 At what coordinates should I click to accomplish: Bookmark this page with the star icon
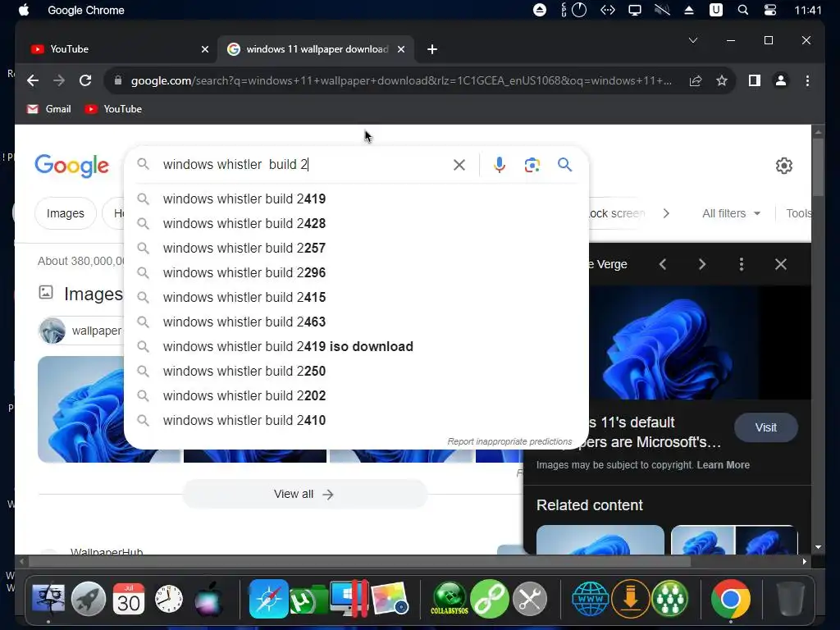pos(722,80)
